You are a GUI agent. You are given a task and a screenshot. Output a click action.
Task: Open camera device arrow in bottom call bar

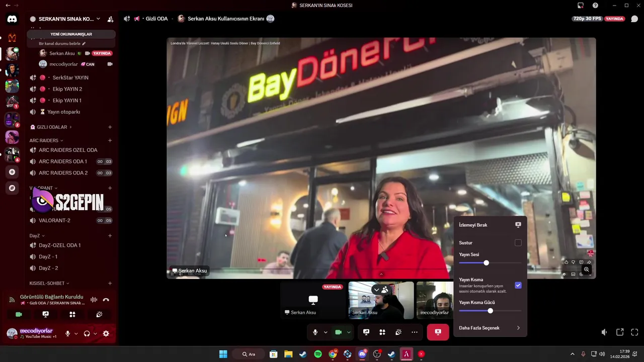tap(349, 332)
